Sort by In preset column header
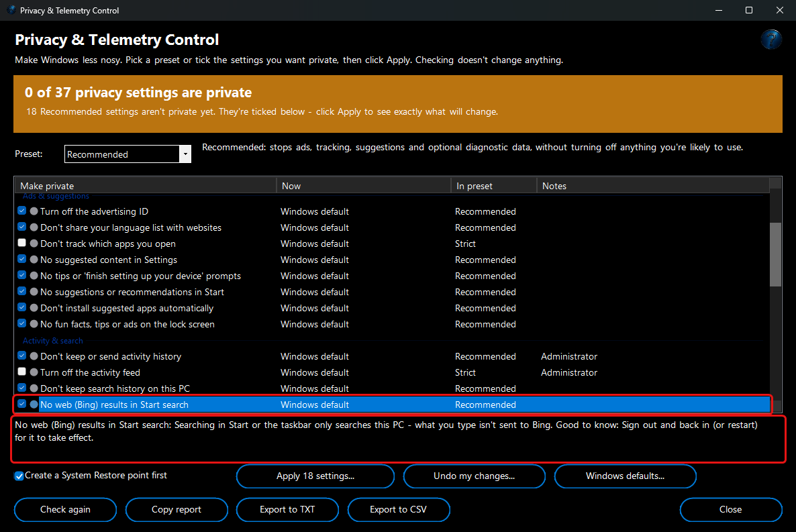796x532 pixels. tap(494, 186)
